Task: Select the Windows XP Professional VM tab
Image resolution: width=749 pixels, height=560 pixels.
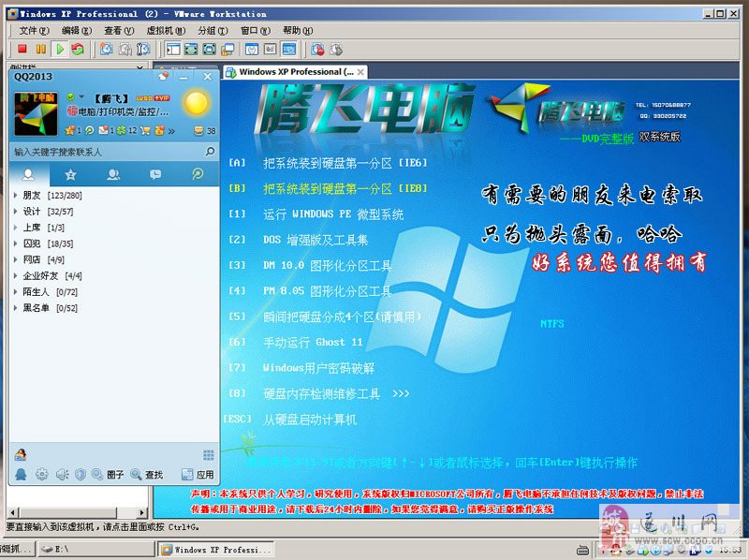Action: coord(295,72)
